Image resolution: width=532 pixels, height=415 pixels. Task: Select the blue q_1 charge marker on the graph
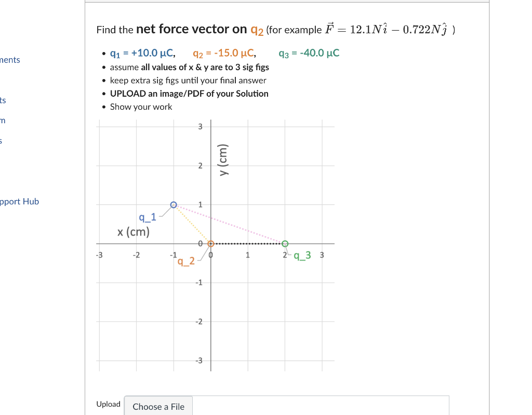click(x=174, y=204)
